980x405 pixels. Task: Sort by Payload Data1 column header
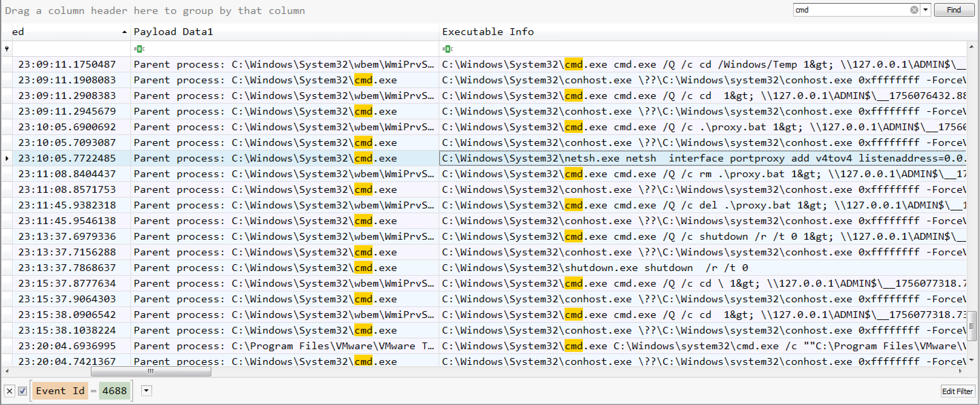click(x=173, y=32)
